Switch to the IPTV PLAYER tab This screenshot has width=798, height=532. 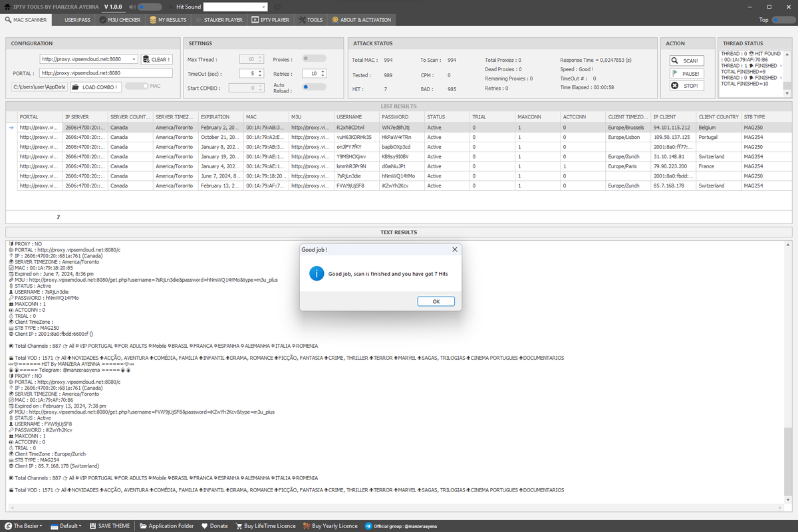[x=271, y=20]
